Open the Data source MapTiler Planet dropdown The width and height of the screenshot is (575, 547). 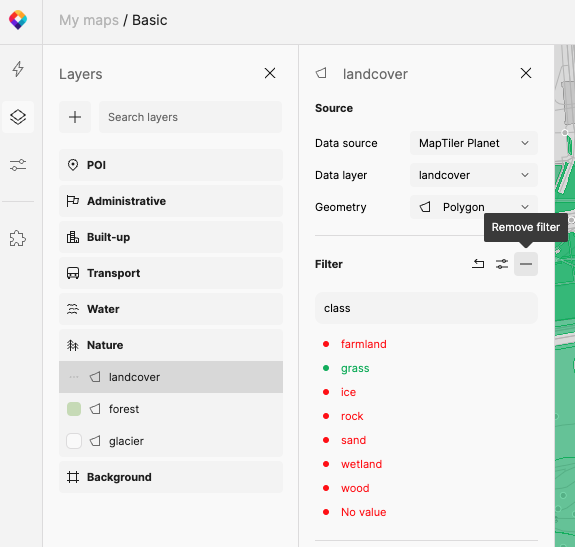(x=474, y=143)
